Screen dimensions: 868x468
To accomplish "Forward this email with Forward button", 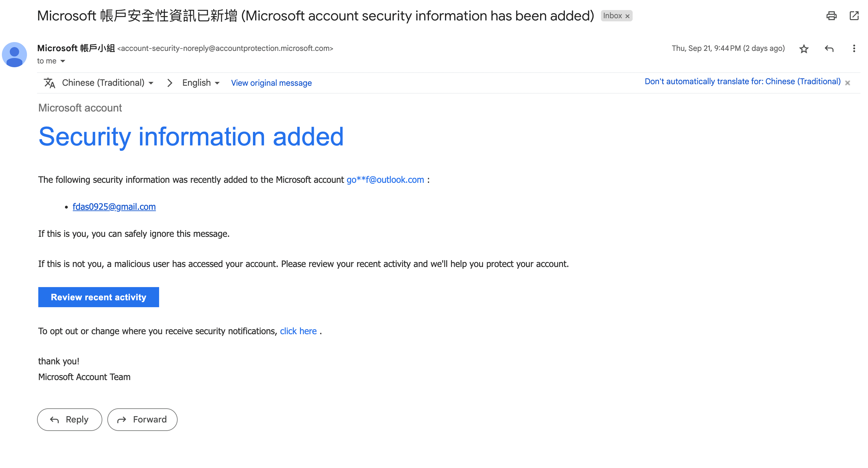I will [x=142, y=419].
